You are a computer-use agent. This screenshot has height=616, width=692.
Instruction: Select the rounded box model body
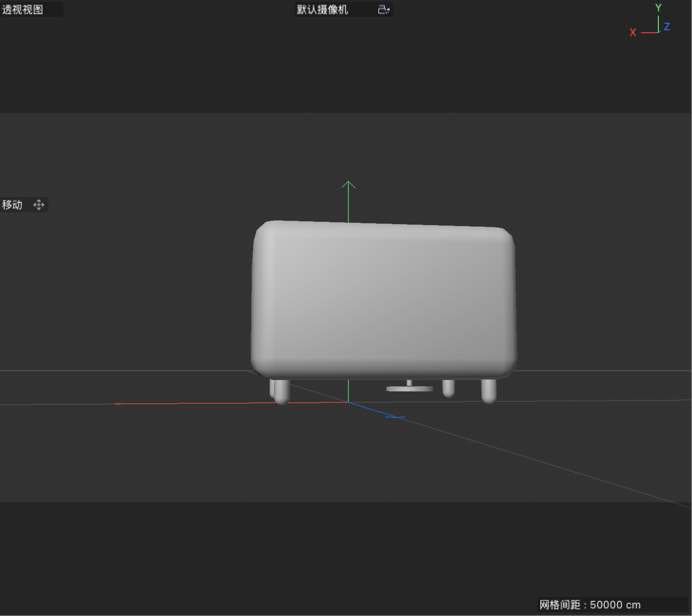384,299
